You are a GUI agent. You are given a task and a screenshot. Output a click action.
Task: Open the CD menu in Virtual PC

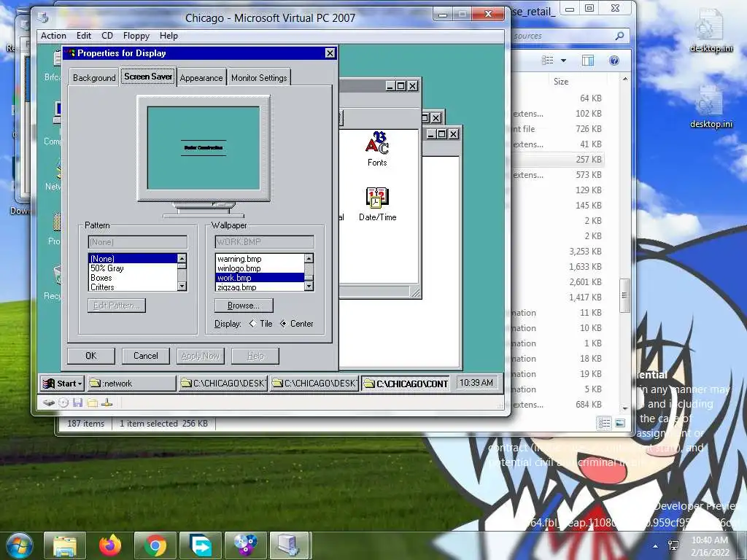click(x=107, y=36)
